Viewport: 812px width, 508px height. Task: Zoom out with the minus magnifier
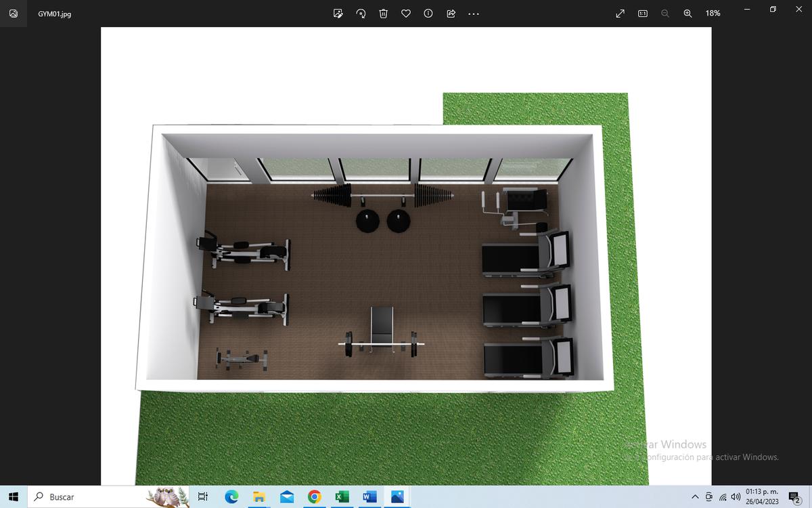[x=665, y=14]
